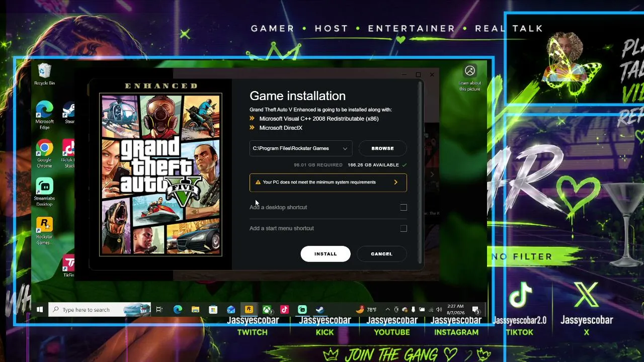
Task: Click the '166.26 GB AVAILABLE' text
Action: 373,165
